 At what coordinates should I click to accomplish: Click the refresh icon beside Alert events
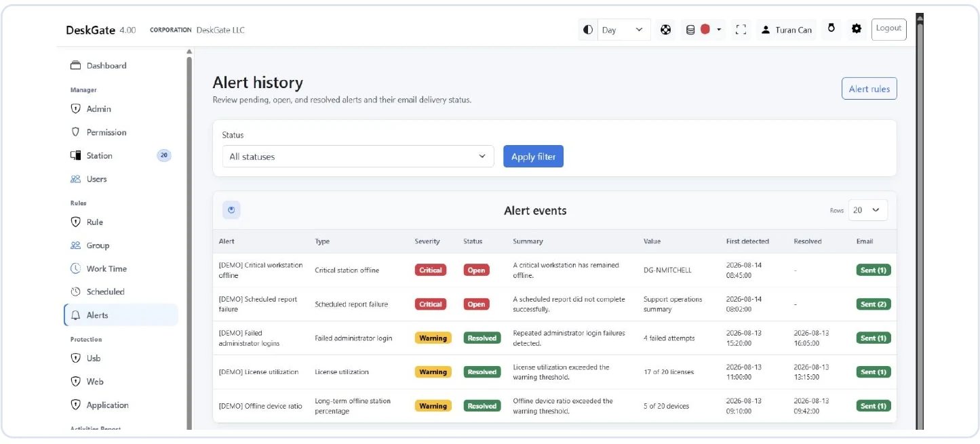coord(231,210)
